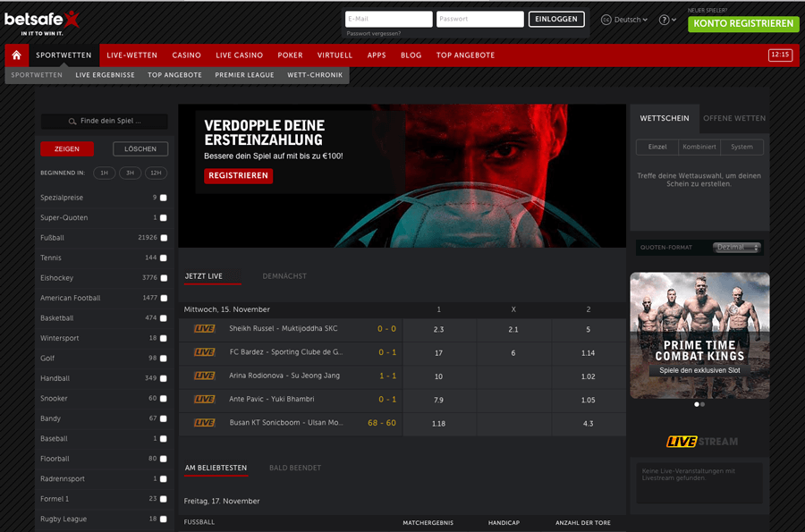The height and width of the screenshot is (532, 805).
Task: Check the Super-Quoten checkbox
Action: pos(164,217)
